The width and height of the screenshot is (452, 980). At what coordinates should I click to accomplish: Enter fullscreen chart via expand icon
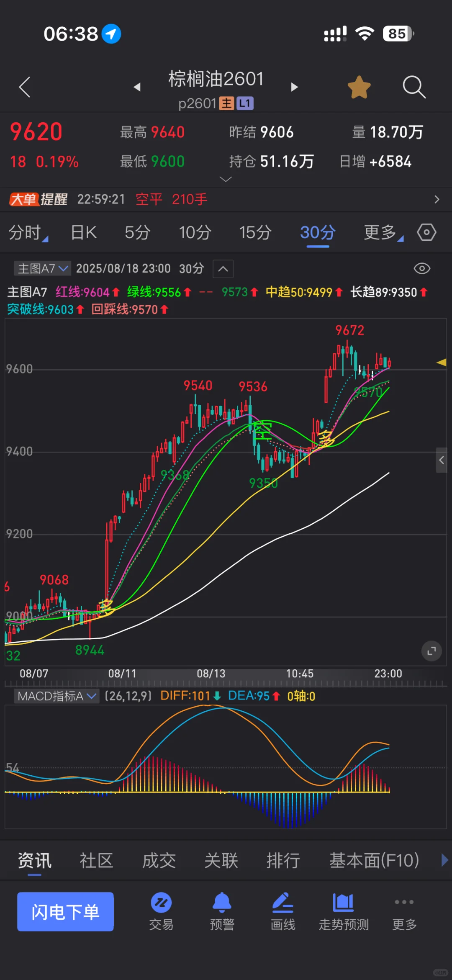click(431, 651)
